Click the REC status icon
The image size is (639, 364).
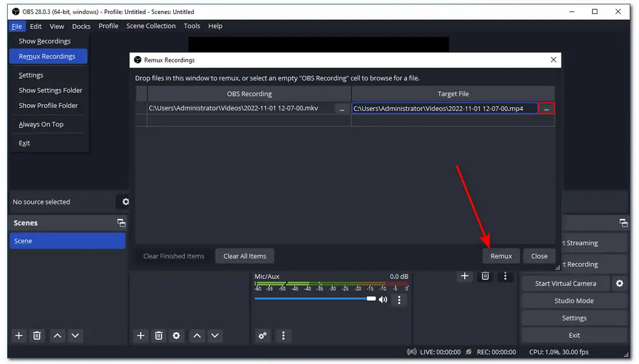click(468, 352)
